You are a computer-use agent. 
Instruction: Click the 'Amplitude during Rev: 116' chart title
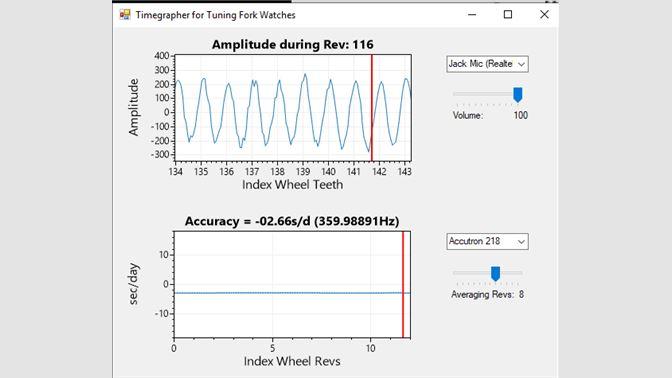point(292,45)
